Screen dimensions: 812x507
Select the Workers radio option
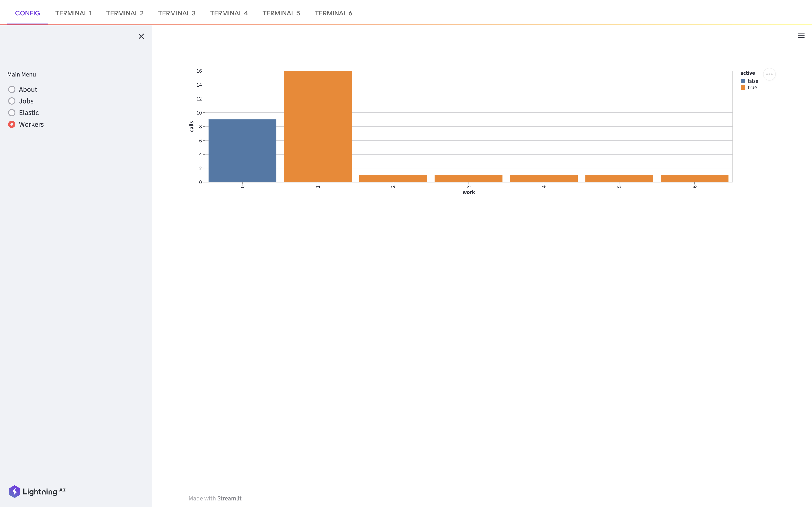point(12,124)
